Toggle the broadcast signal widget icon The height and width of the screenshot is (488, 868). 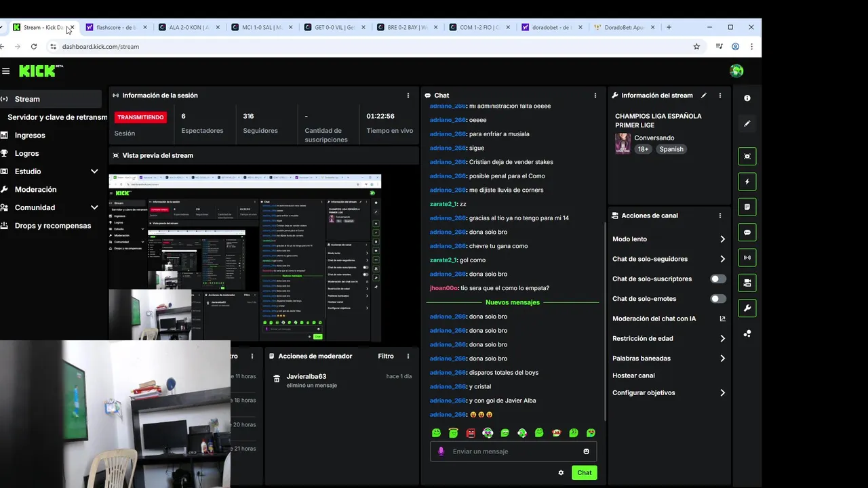pos(747,258)
